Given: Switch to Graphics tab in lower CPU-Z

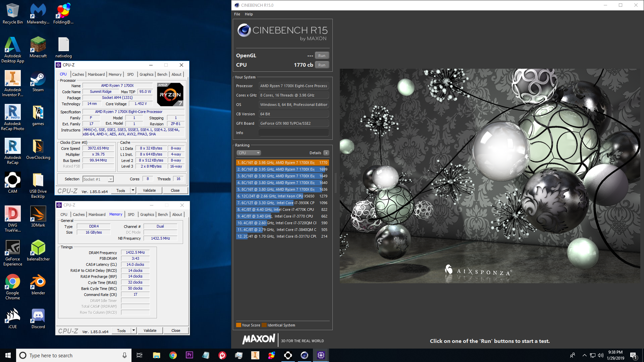Looking at the screenshot, I should [x=147, y=215].
